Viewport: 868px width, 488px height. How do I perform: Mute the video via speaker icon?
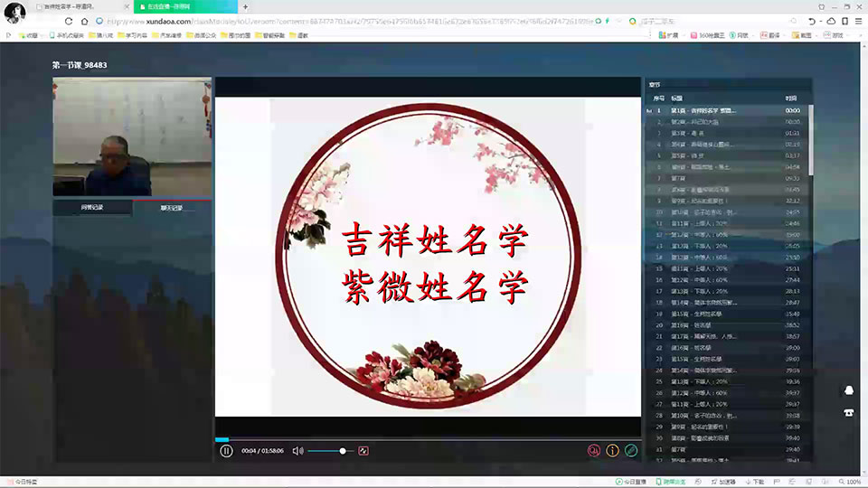(297, 451)
